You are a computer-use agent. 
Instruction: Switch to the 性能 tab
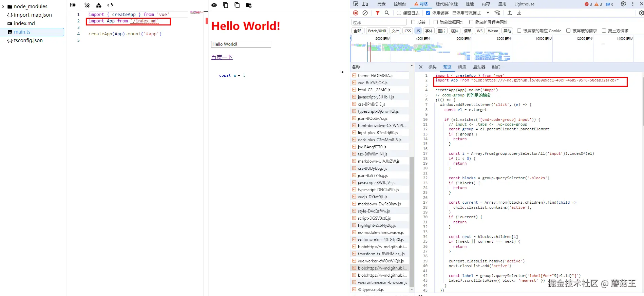click(x=470, y=4)
